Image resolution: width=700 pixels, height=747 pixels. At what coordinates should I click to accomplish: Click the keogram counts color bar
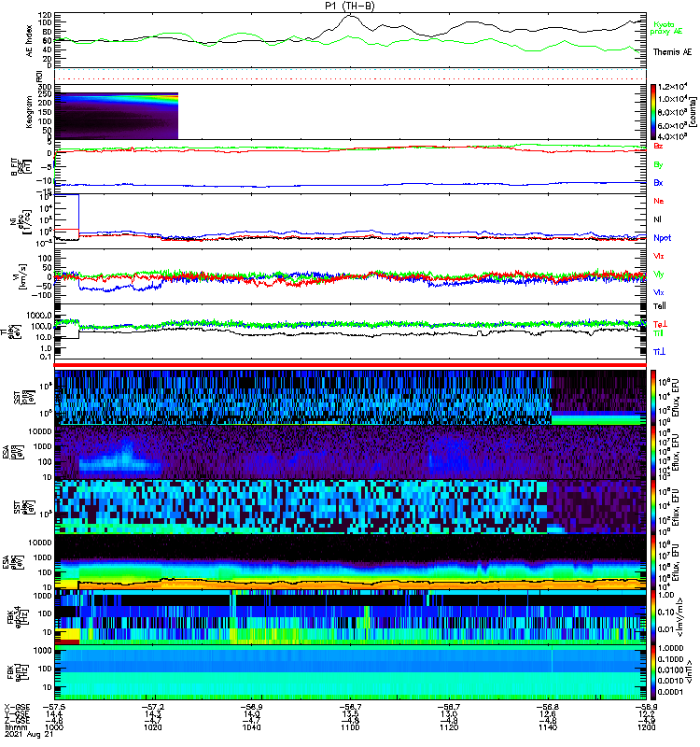pyautogui.click(x=652, y=112)
